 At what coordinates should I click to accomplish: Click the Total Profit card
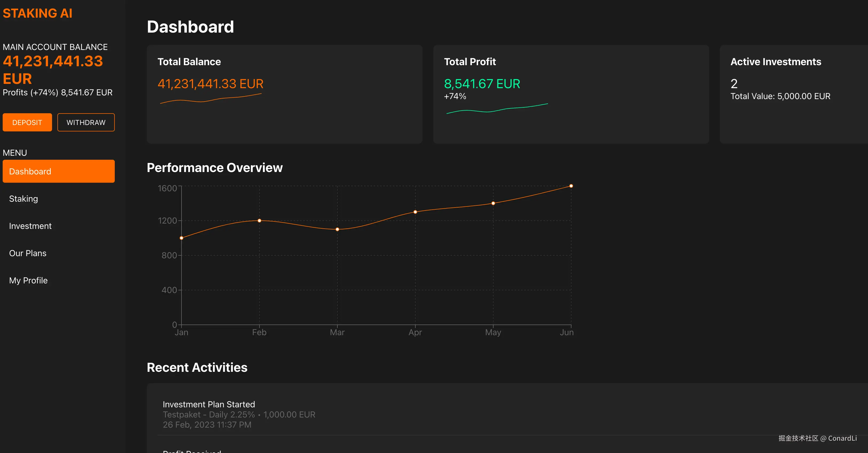click(x=571, y=94)
